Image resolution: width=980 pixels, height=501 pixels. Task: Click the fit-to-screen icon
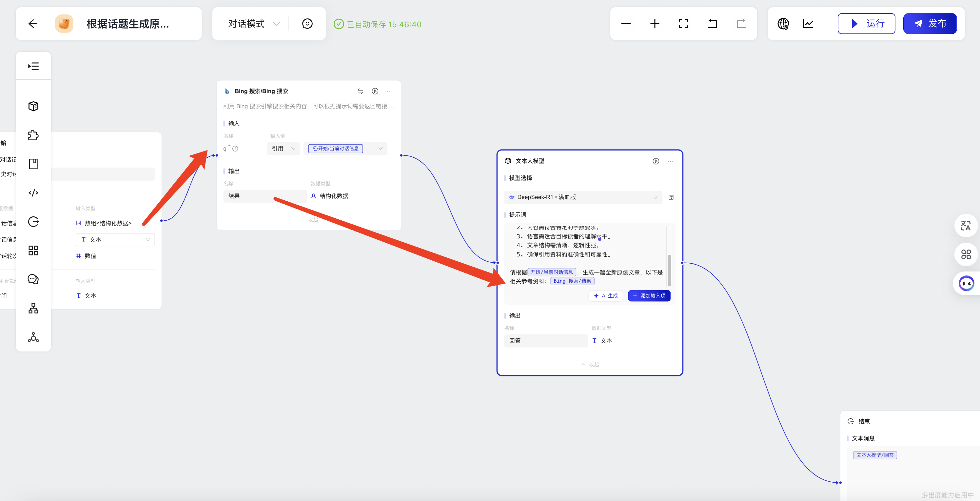point(683,24)
